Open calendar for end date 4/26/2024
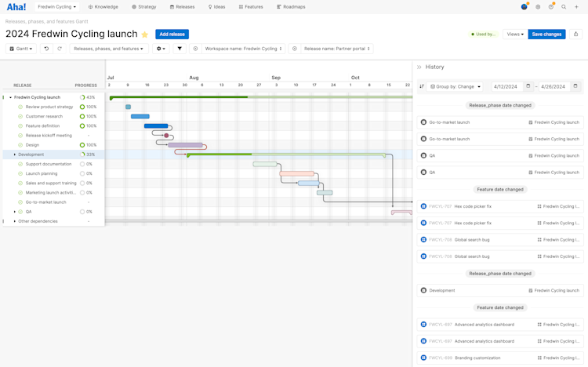588x367 pixels. tap(575, 86)
